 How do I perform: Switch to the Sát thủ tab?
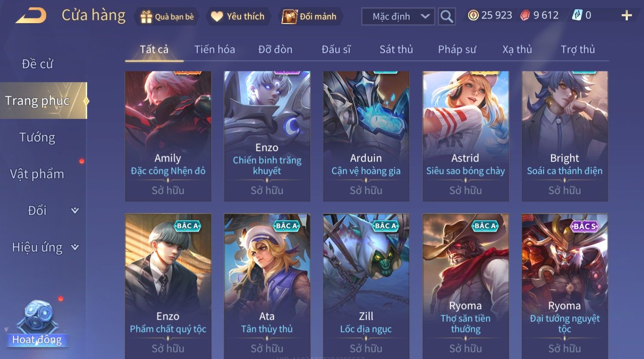[x=396, y=50]
